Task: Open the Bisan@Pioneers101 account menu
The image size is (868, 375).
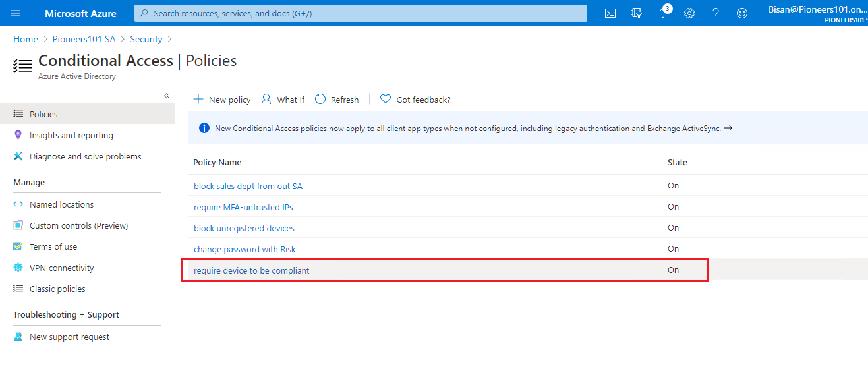Action: click(817, 13)
